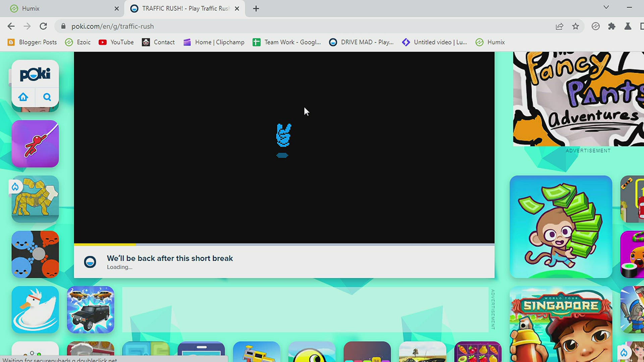The width and height of the screenshot is (644, 362).
Task: Reload the page with refresh icon
Action: (x=43, y=26)
